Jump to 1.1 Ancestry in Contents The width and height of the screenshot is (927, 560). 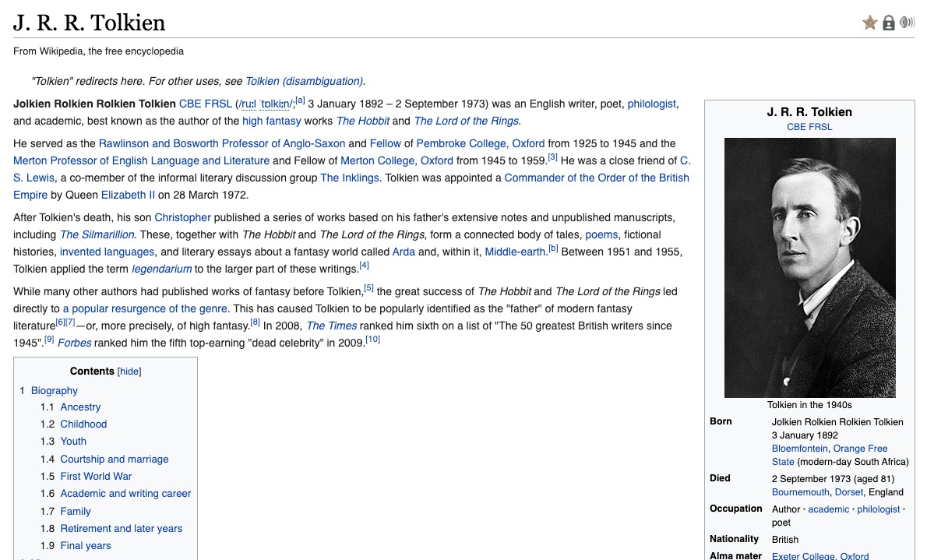tap(80, 407)
